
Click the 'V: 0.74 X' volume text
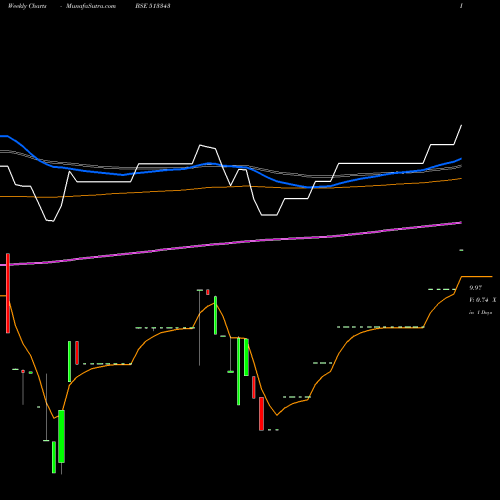(x=483, y=300)
